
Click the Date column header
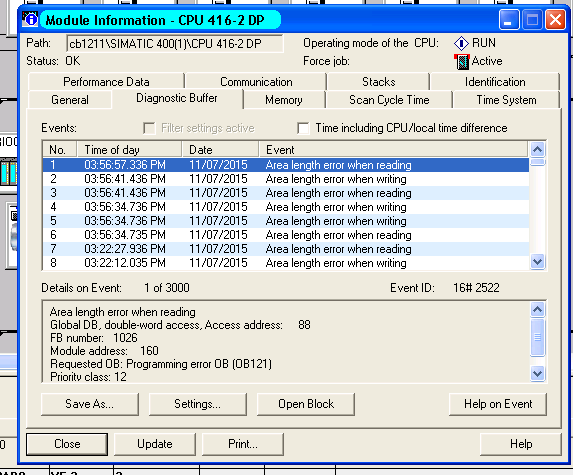220,150
